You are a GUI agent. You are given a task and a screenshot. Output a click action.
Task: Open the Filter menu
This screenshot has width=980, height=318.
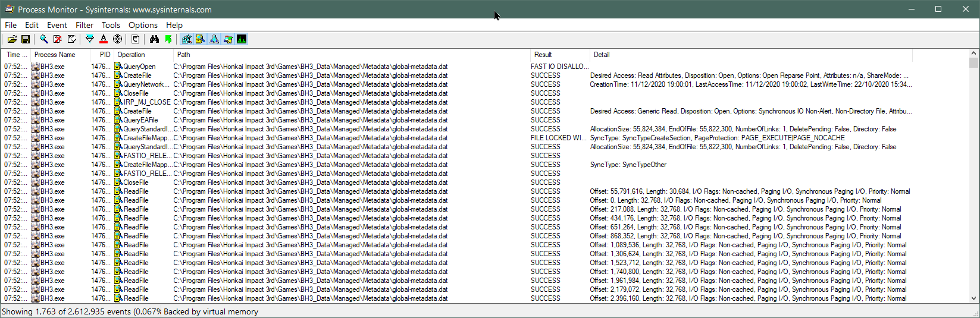click(84, 25)
